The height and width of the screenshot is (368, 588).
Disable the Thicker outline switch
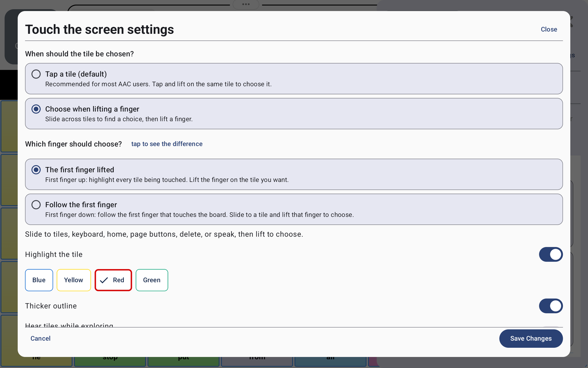coord(551,306)
